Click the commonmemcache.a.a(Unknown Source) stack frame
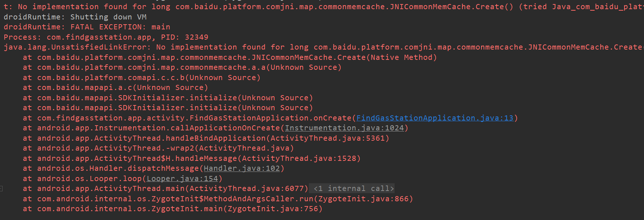Screen dimensions: 644x220 pos(182,67)
